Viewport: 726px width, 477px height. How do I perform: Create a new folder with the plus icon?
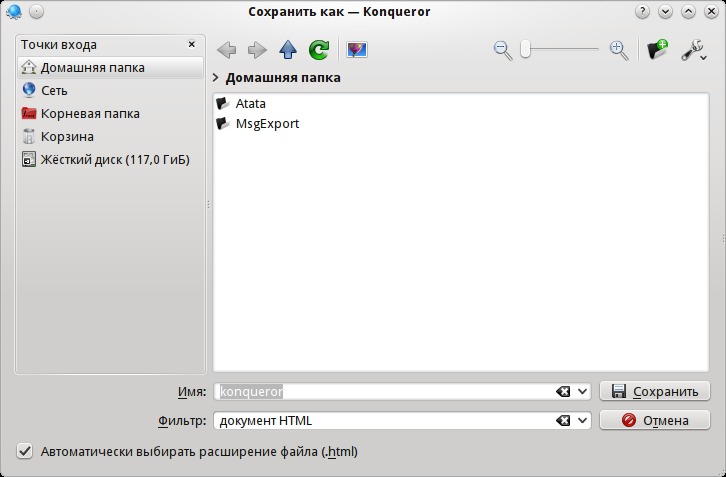657,50
